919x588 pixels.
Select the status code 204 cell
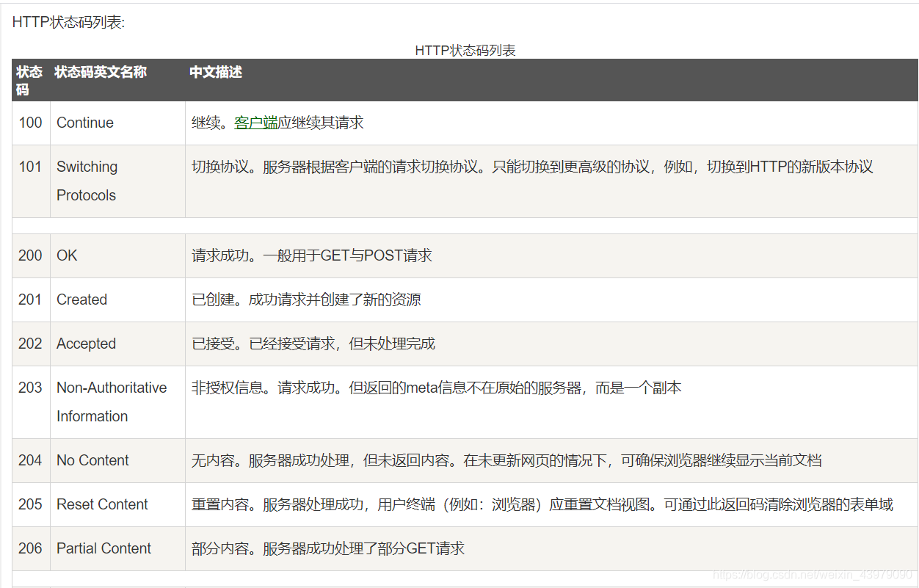tap(31, 460)
